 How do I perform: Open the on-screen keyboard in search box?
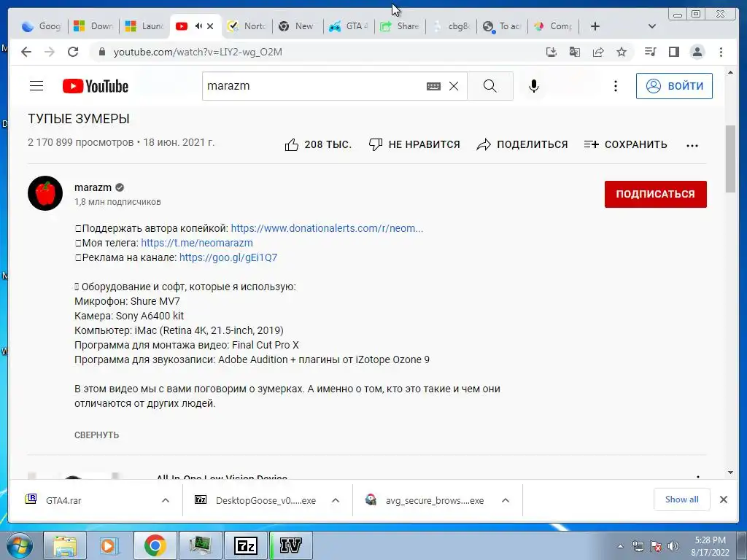pos(433,86)
